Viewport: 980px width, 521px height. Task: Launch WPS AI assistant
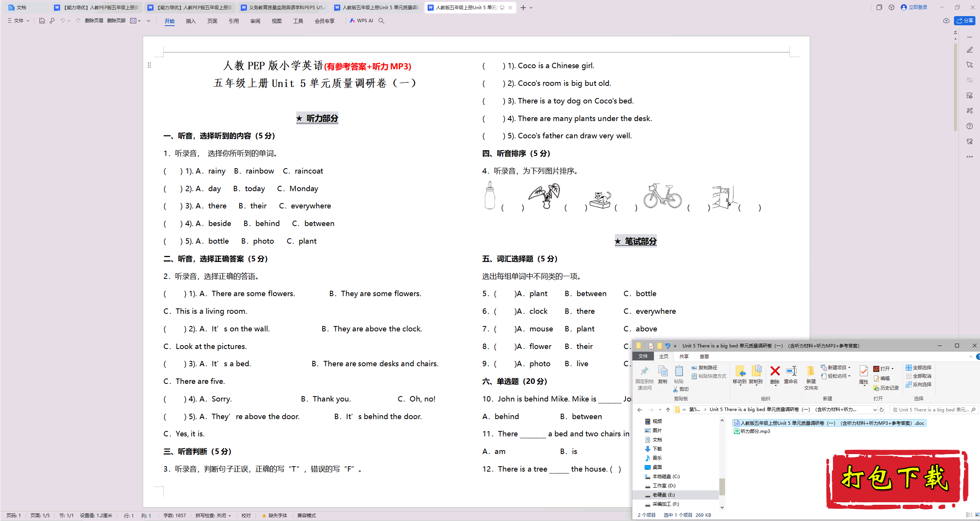coord(361,21)
